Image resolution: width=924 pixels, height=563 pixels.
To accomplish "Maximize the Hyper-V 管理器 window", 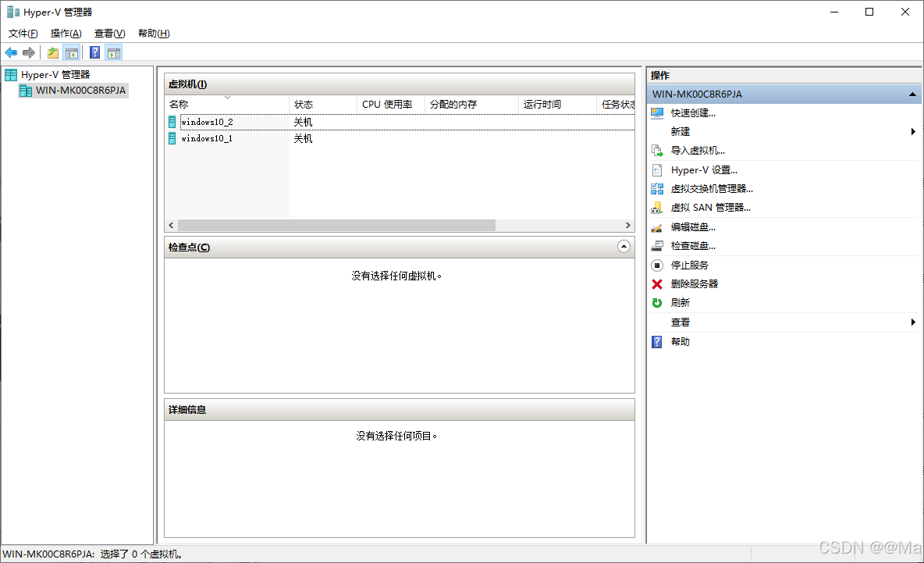I will tap(869, 12).
